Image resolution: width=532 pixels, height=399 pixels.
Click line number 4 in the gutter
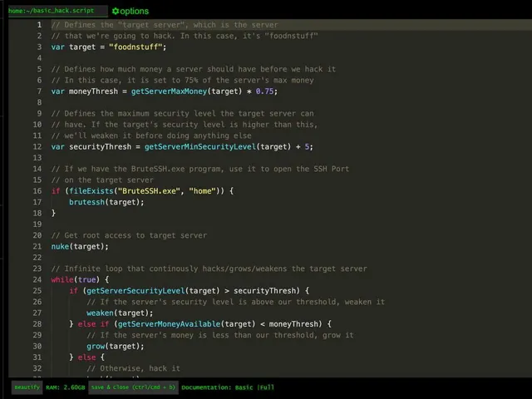[39, 58]
